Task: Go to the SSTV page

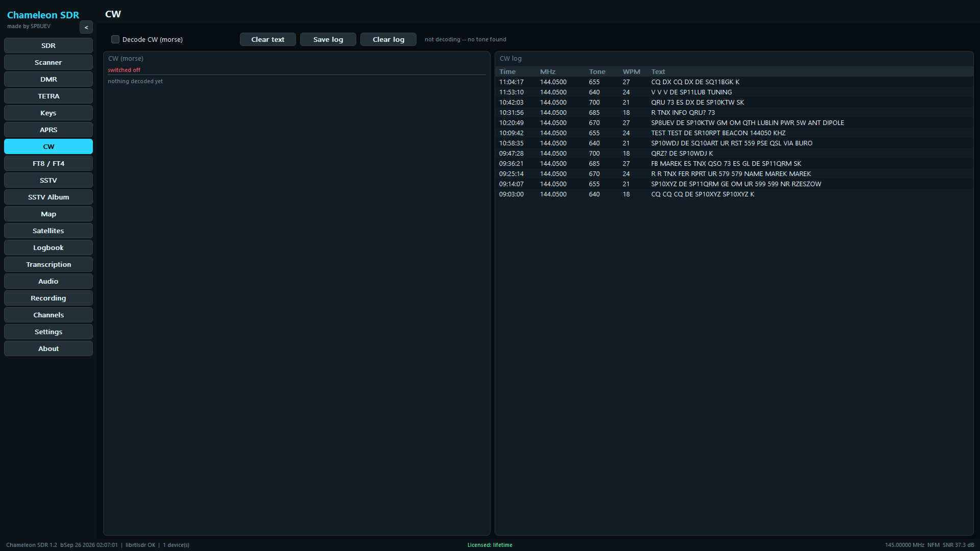Action: click(x=48, y=180)
